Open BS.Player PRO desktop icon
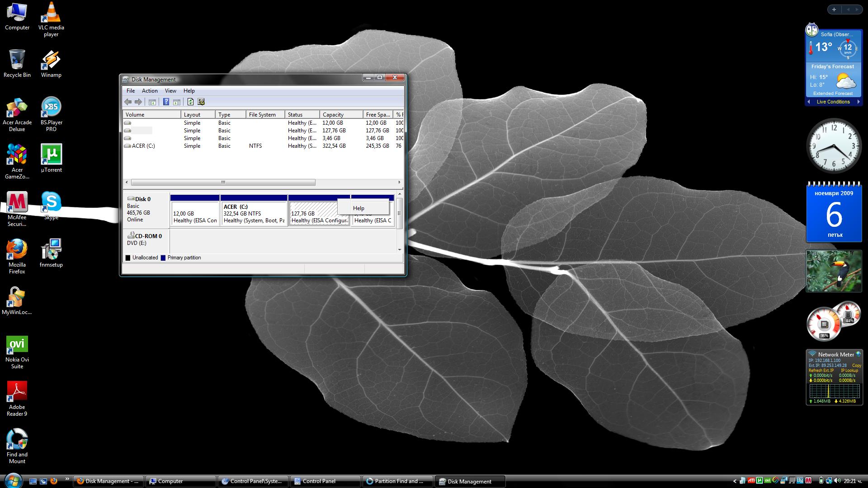This screenshot has width=868, height=488. click(51, 115)
